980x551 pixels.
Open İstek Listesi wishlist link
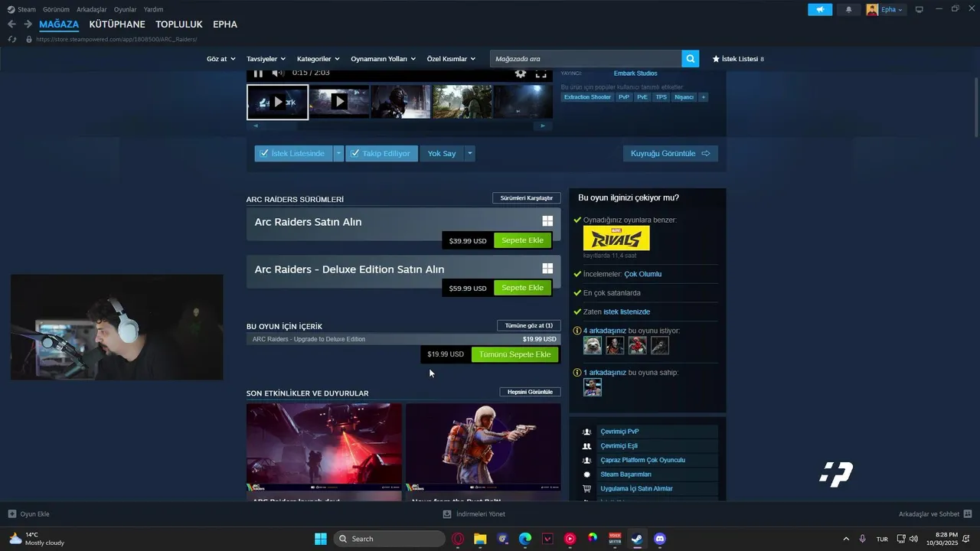pos(738,59)
